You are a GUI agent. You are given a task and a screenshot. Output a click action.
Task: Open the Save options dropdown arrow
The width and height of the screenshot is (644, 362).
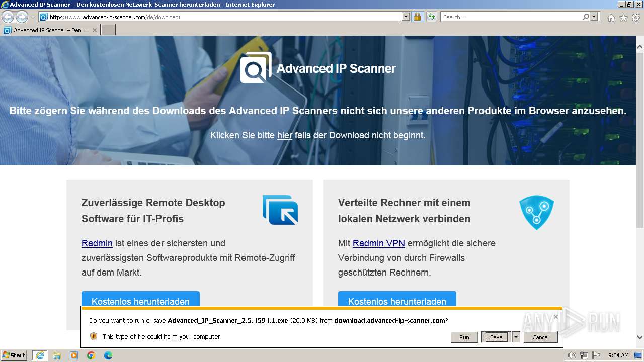click(516, 337)
